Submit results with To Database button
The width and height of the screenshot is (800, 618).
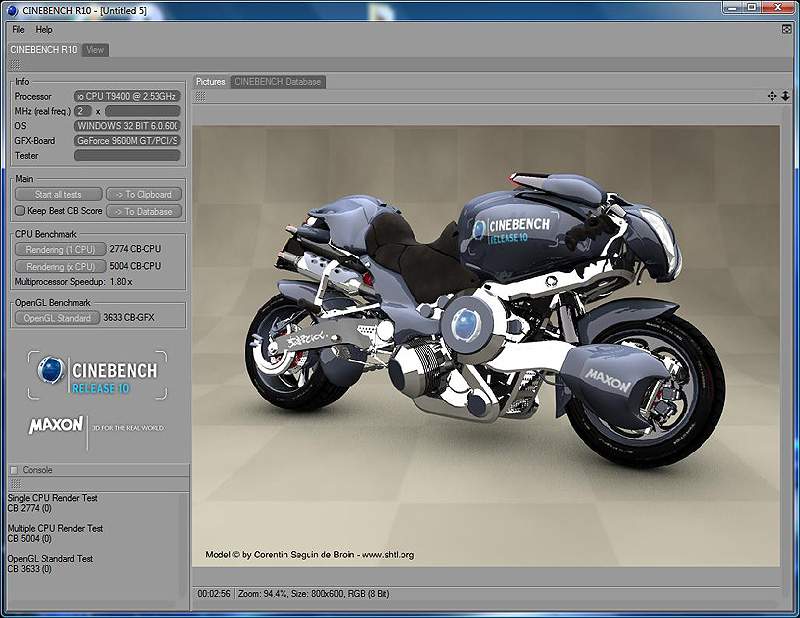click(x=144, y=211)
